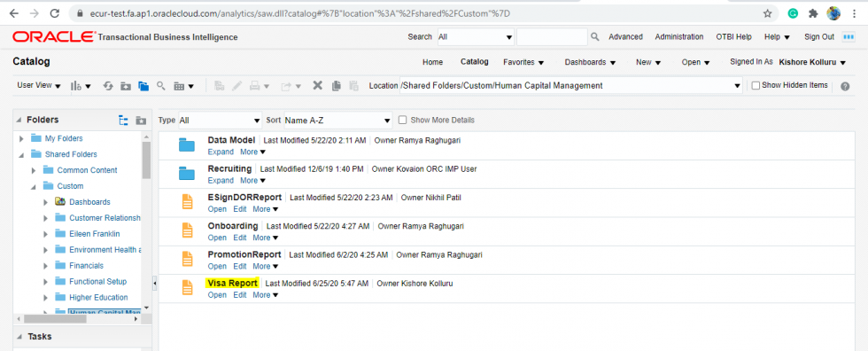Click the search magnifier next to search box
The image size is (868, 351).
click(x=595, y=36)
